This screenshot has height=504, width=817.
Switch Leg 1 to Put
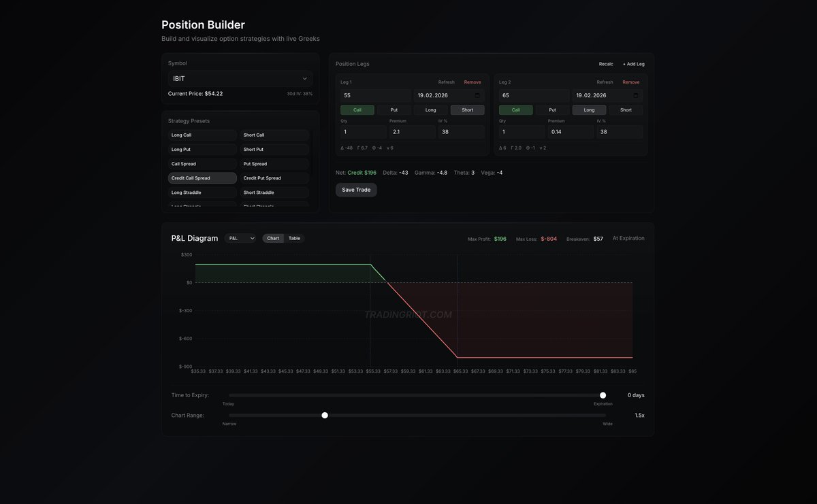tap(394, 110)
